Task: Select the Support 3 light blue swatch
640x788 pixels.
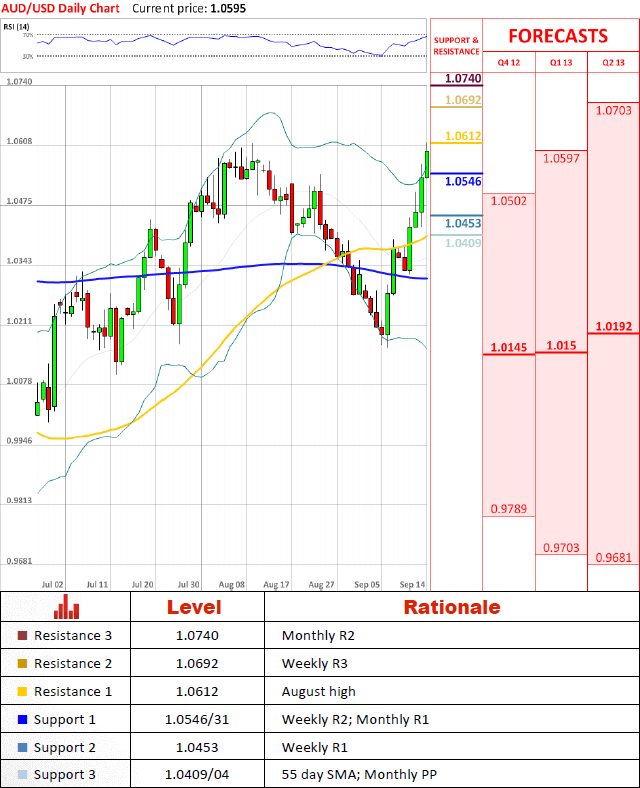Action: point(23,775)
